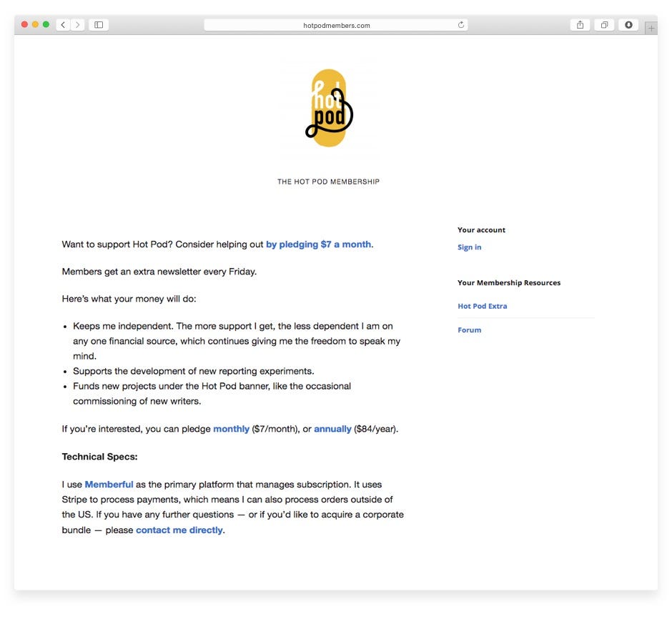Image resolution: width=672 pixels, height=619 pixels.
Task: Close the window with red button
Action: pyautogui.click(x=24, y=24)
